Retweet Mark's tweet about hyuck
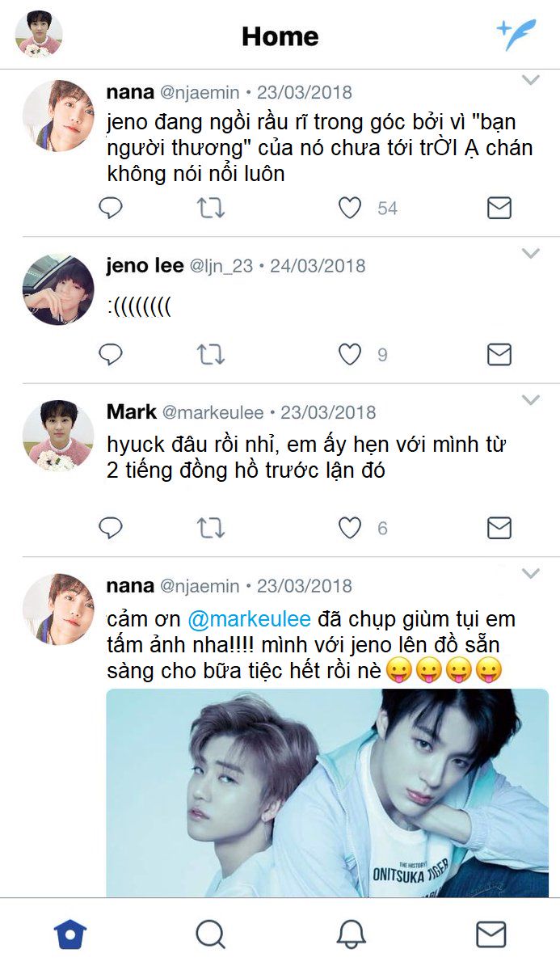The image size is (560, 970). pos(211,528)
